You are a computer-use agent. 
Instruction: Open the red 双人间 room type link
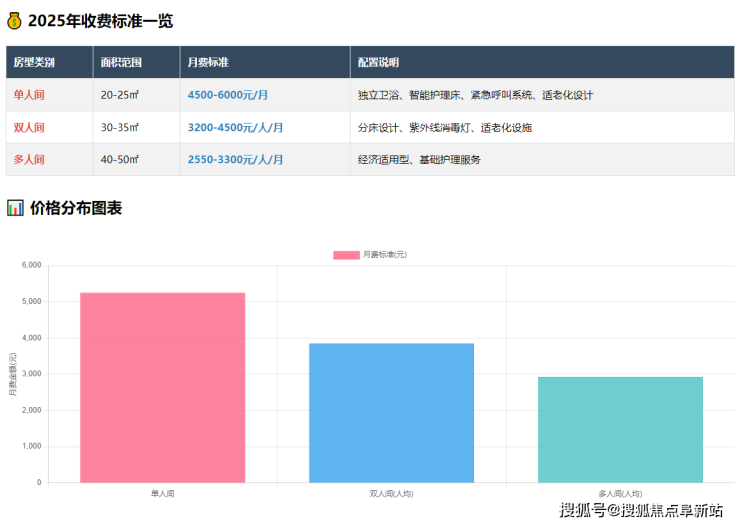click(x=28, y=128)
